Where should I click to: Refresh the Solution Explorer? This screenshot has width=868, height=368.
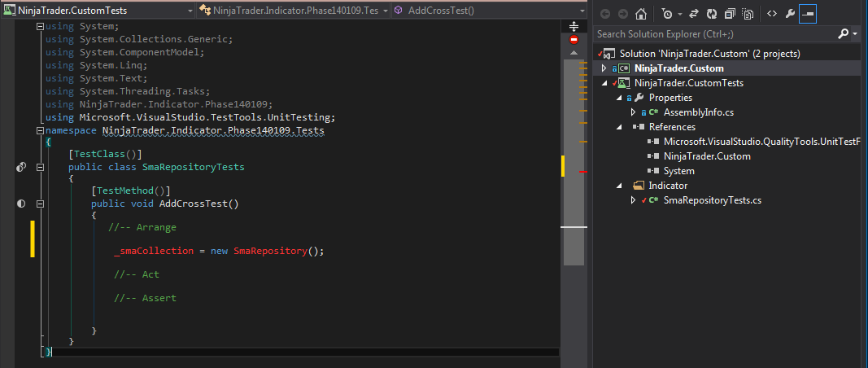click(x=713, y=14)
